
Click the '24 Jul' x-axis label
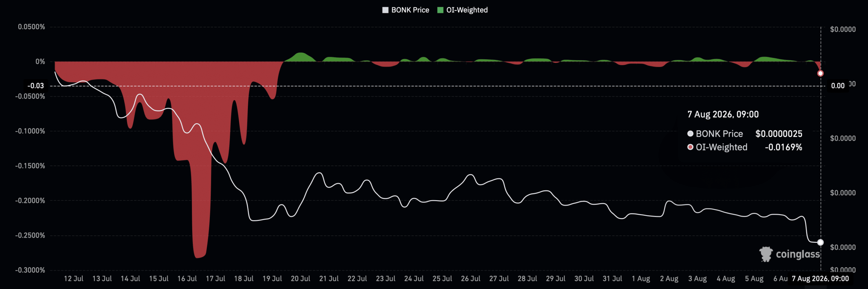point(414,278)
